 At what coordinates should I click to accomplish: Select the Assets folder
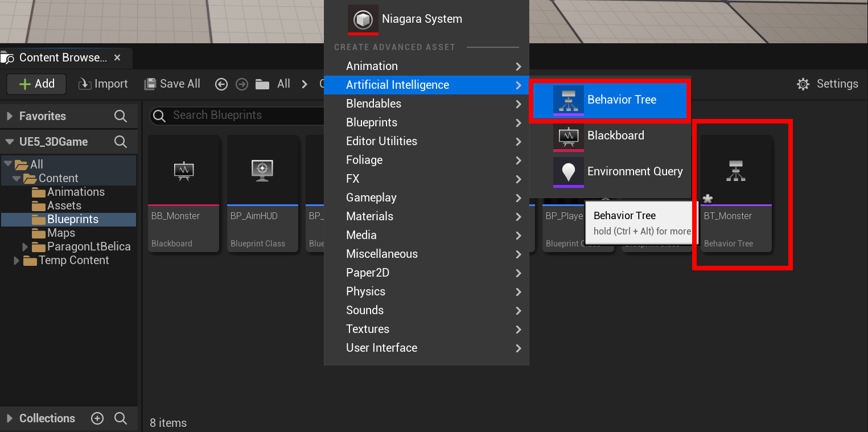64,205
